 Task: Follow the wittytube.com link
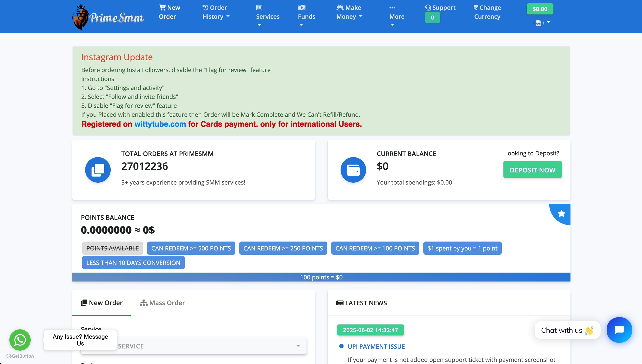point(160,124)
